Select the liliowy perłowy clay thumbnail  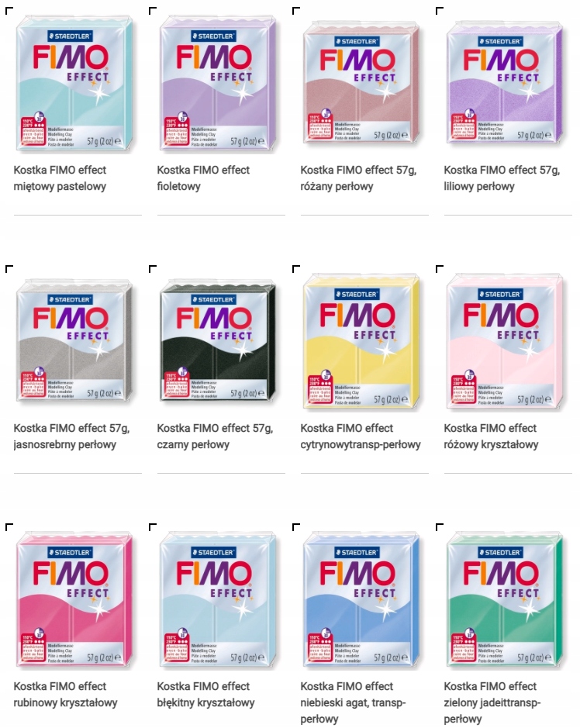(x=506, y=82)
